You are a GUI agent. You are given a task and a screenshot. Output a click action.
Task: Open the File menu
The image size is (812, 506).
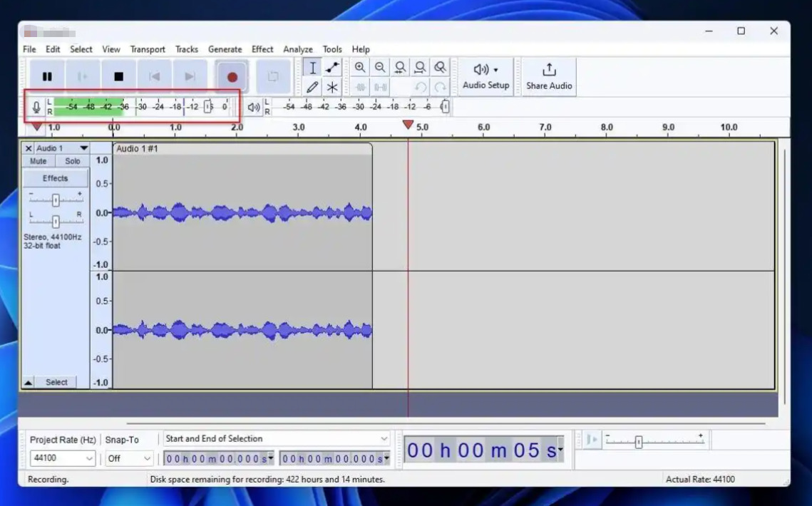pos(29,49)
